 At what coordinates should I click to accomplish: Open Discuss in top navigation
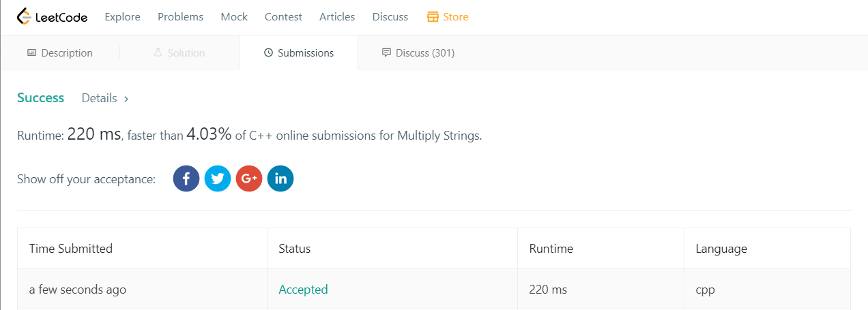pyautogui.click(x=390, y=17)
